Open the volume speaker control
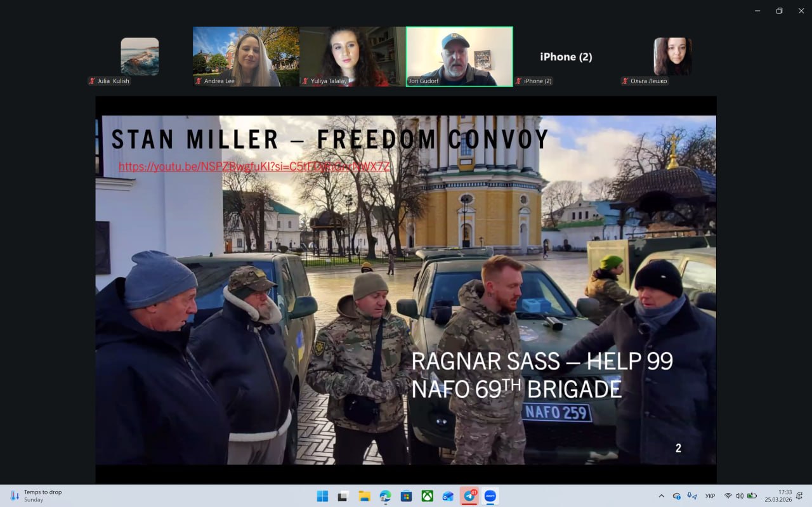 pyautogui.click(x=740, y=496)
